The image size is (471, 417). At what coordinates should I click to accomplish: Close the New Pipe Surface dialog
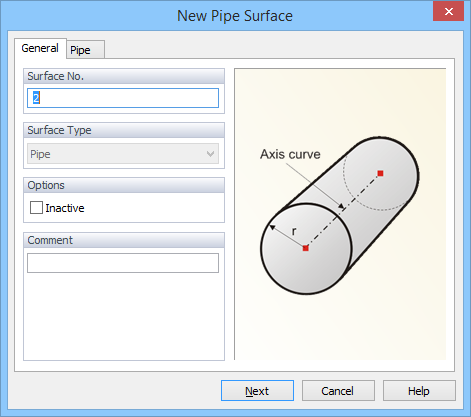448,11
